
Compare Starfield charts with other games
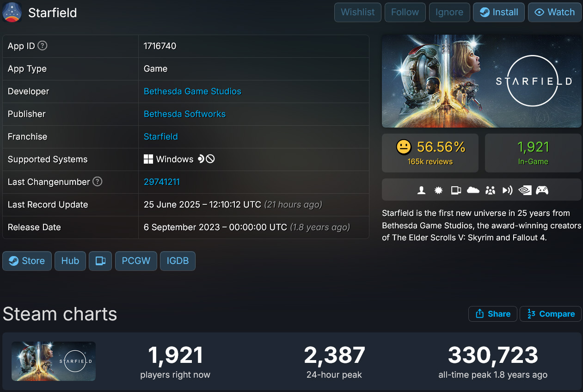pos(551,314)
